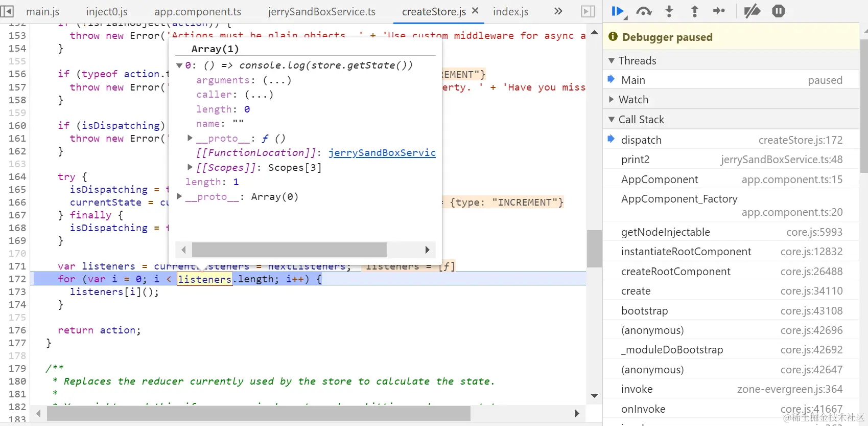Resume script execution
The height and width of the screenshot is (426, 868).
(x=619, y=11)
